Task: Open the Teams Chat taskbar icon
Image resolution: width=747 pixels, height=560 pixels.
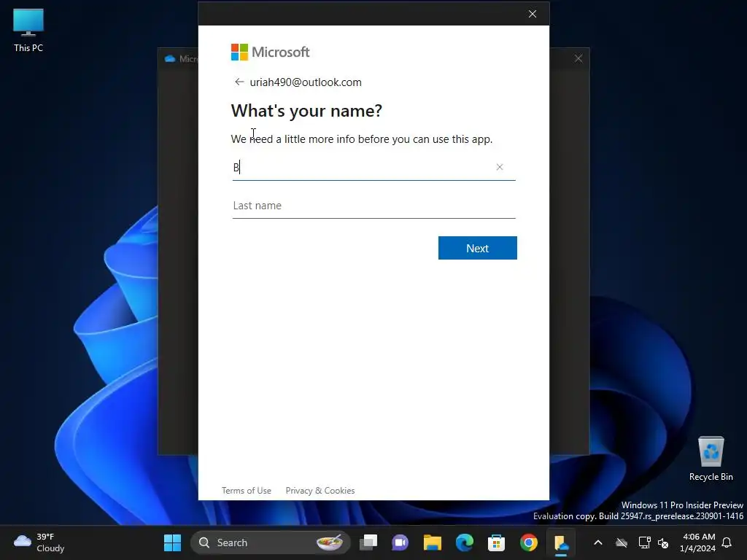Action: click(x=400, y=542)
